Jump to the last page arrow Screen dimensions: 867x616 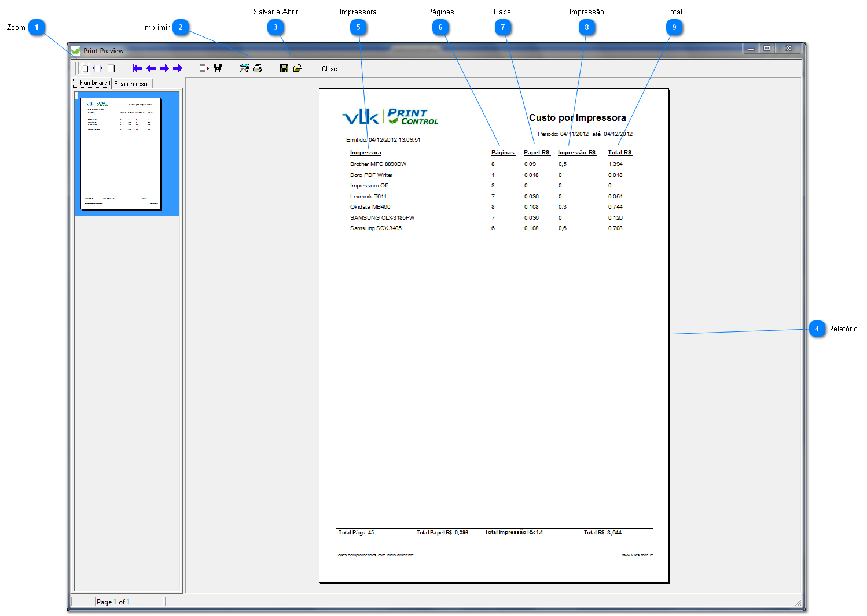pyautogui.click(x=178, y=68)
